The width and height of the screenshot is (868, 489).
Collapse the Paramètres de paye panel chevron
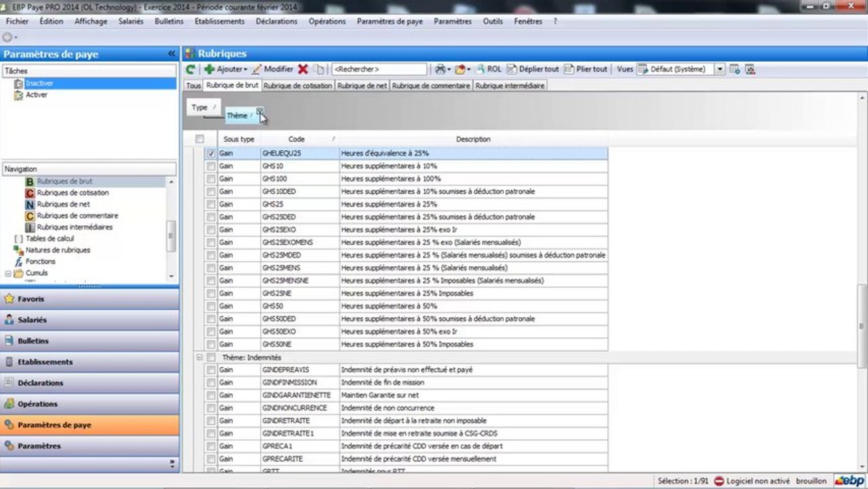click(172, 54)
